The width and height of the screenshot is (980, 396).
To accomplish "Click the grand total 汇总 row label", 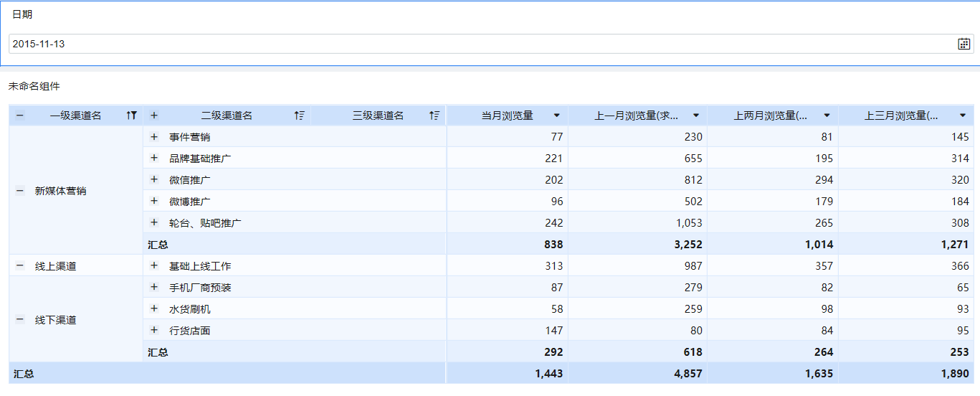I will point(24,374).
